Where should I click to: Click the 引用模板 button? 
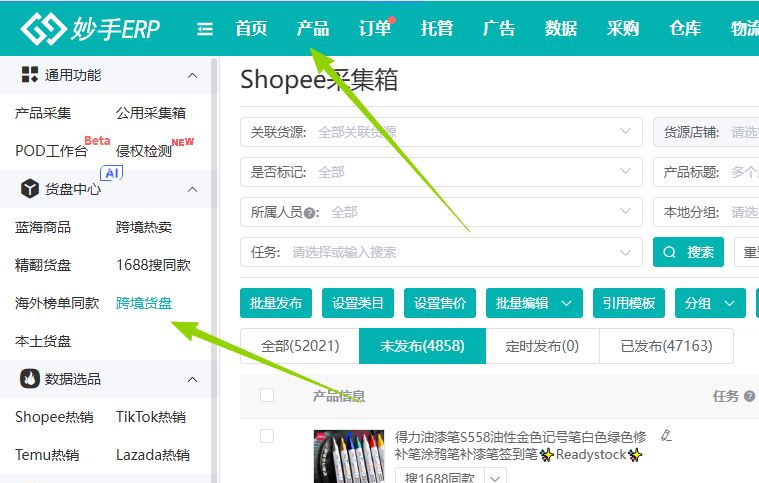click(x=629, y=303)
